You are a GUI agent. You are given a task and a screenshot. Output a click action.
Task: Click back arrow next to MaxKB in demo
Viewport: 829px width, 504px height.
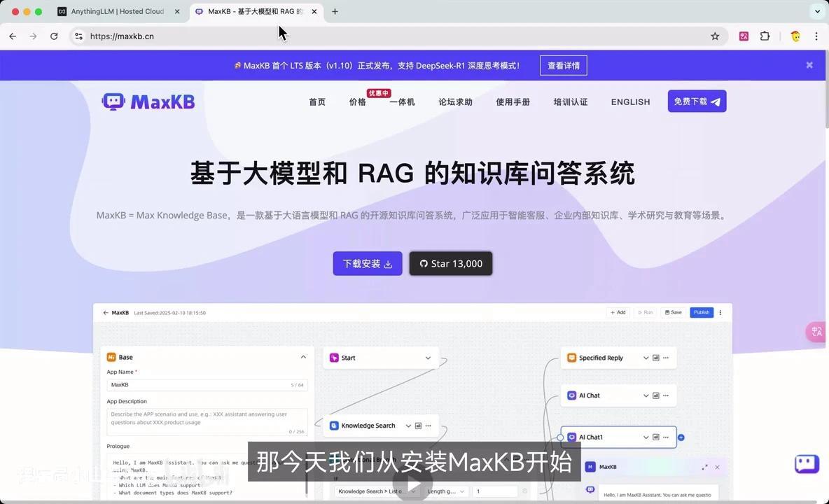(105, 313)
